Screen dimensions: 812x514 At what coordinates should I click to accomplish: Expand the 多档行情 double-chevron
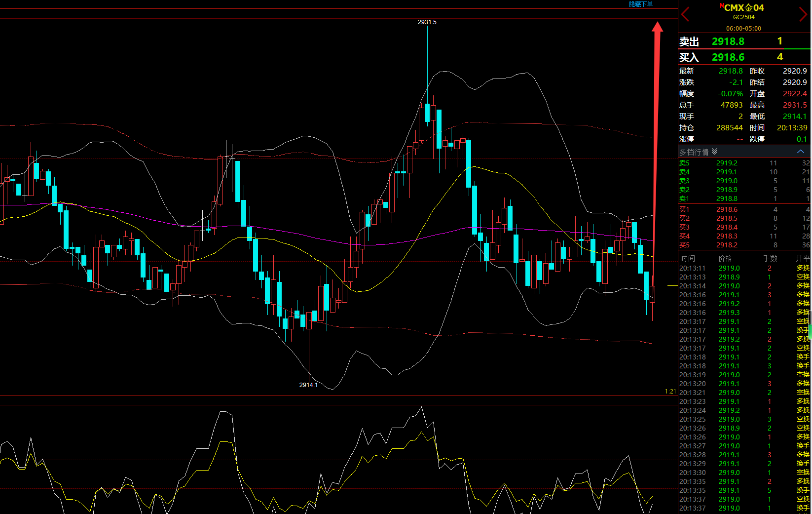(714, 152)
